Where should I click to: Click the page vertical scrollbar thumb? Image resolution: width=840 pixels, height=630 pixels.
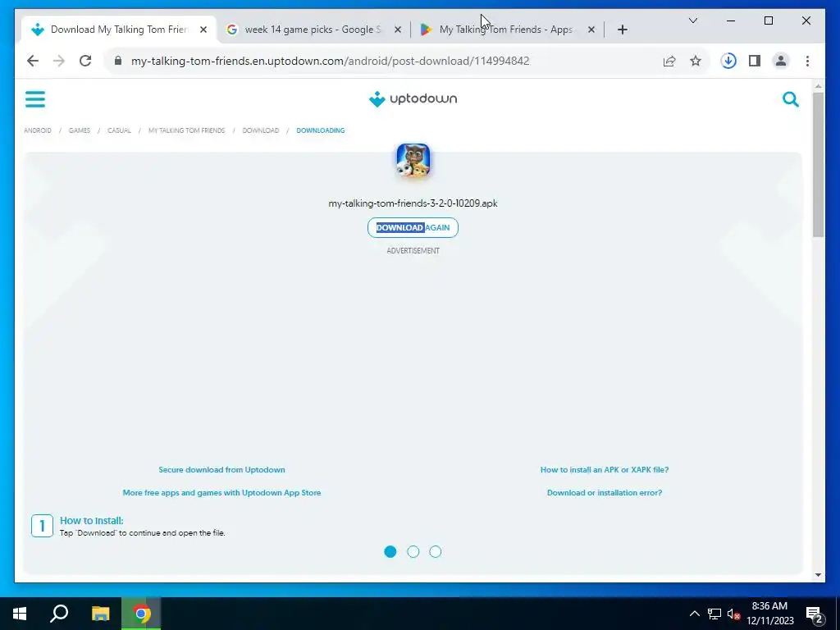coord(818,165)
